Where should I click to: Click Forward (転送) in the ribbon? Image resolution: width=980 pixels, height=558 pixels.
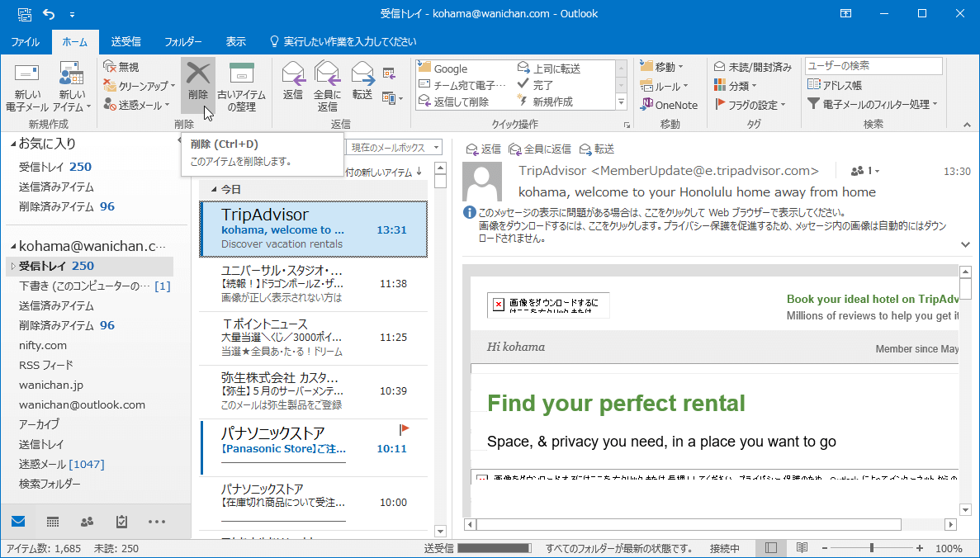tap(362, 81)
